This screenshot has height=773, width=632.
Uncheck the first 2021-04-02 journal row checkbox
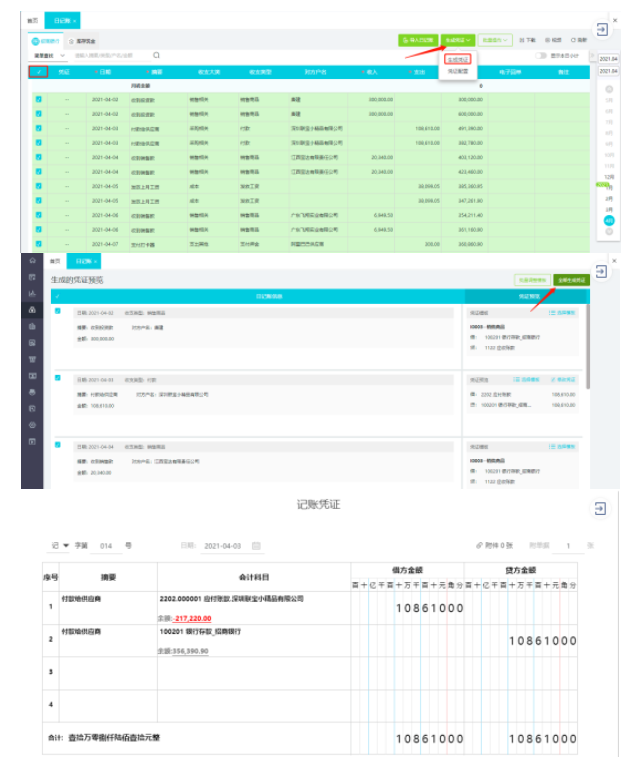point(38,99)
